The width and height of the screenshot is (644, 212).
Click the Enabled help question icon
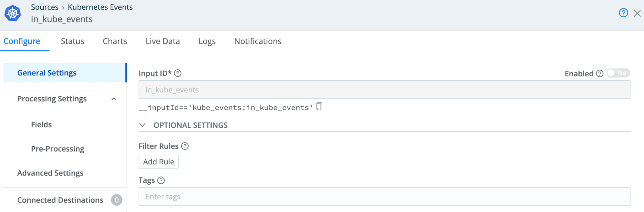tap(600, 73)
